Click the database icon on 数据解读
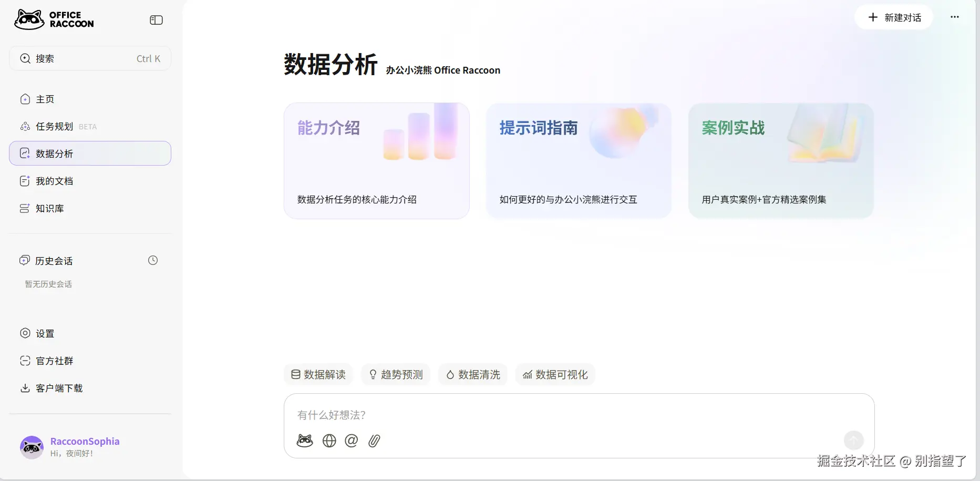The height and width of the screenshot is (481, 980). 296,374
